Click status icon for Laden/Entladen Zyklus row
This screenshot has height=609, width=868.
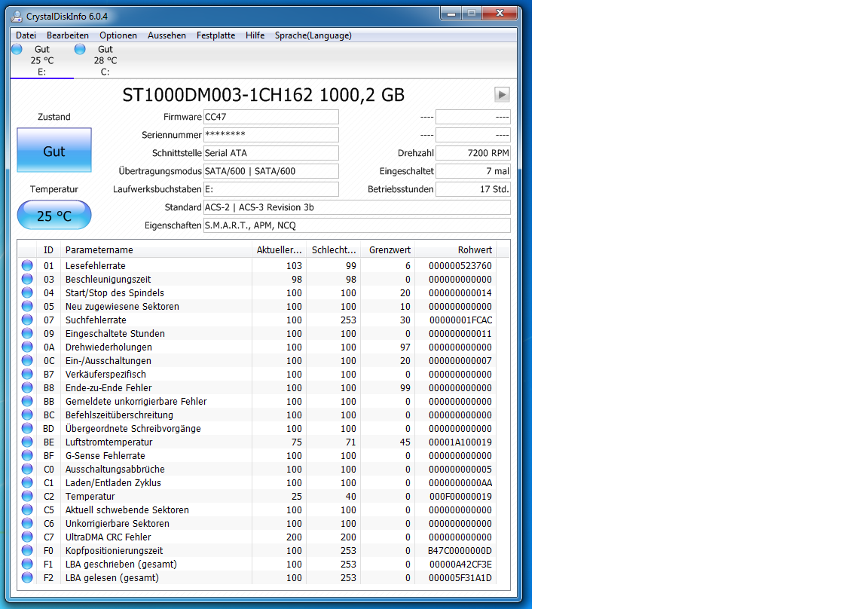27,482
